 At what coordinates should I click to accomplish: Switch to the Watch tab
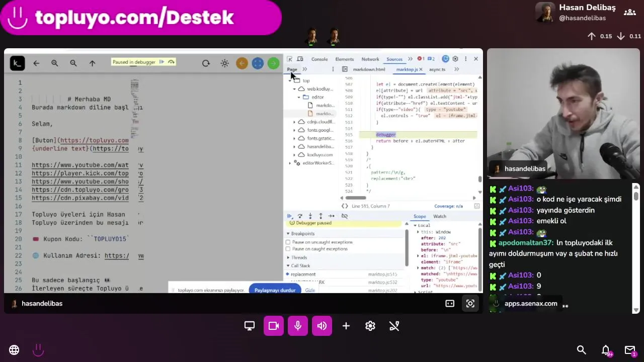[x=440, y=216]
